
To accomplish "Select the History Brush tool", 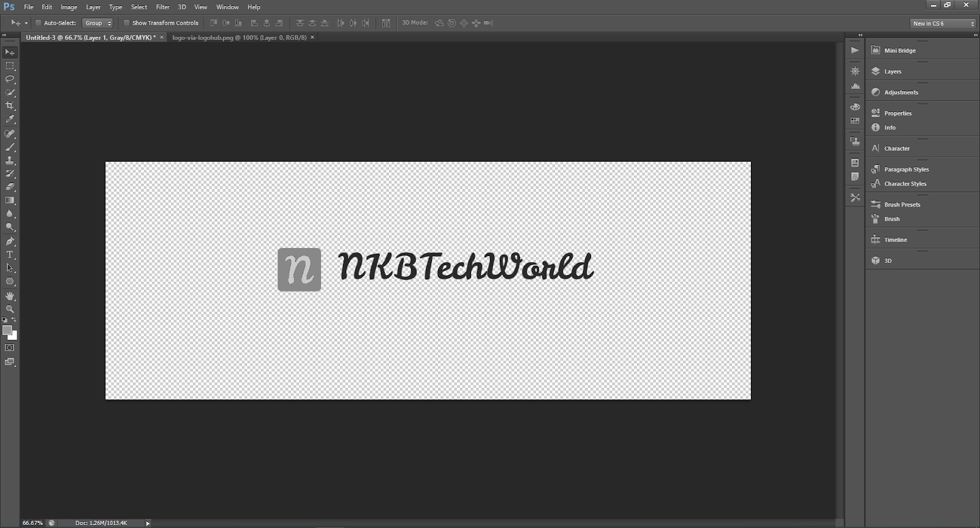I will [10, 174].
